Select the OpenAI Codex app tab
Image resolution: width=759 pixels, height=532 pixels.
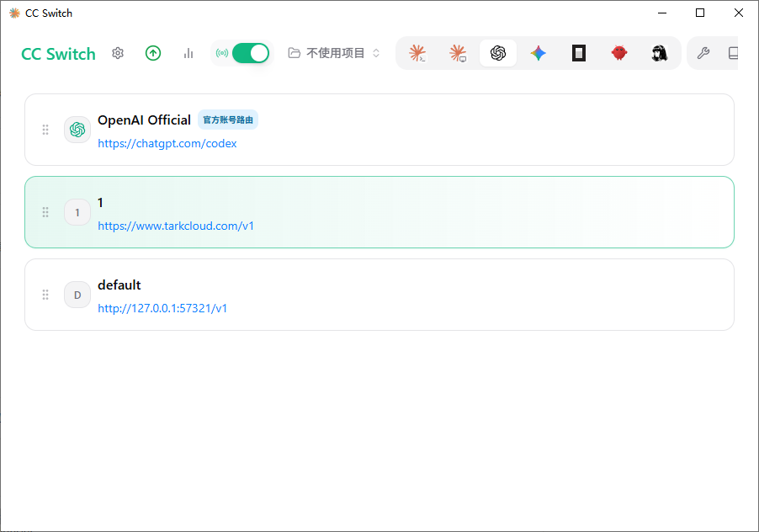click(498, 53)
